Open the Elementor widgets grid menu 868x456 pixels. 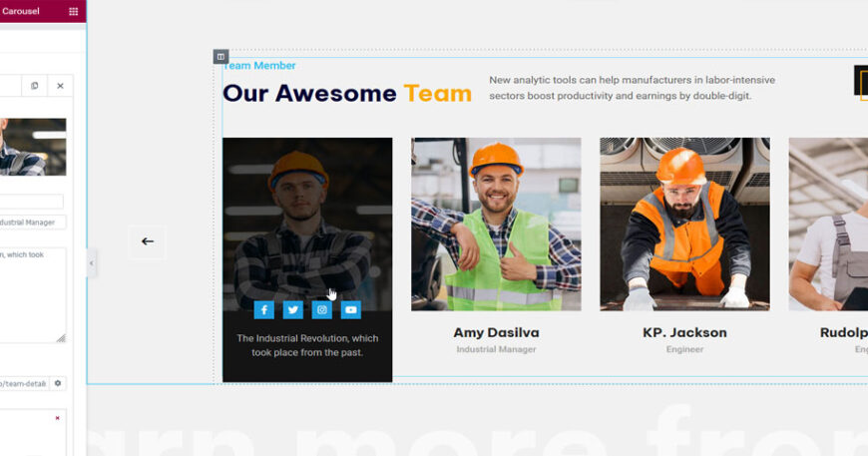(73, 11)
